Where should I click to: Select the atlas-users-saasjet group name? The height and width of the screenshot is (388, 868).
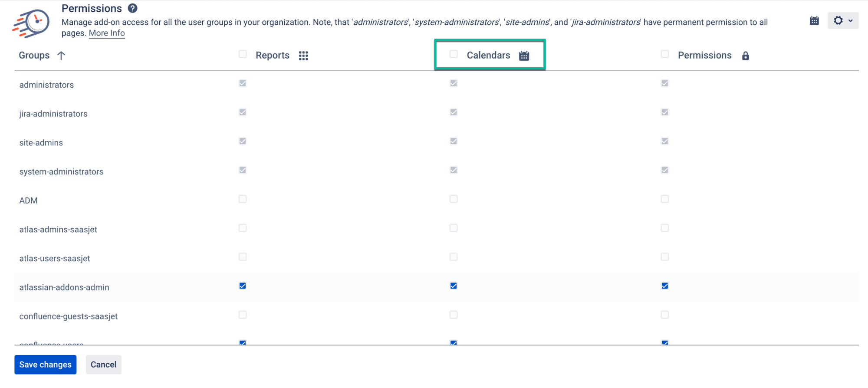[55, 259]
